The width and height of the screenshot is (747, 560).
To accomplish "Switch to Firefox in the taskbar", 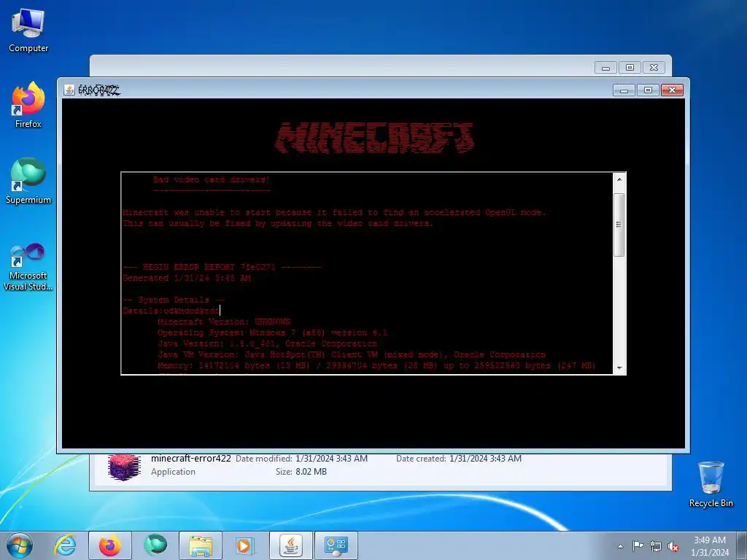I will [x=110, y=545].
